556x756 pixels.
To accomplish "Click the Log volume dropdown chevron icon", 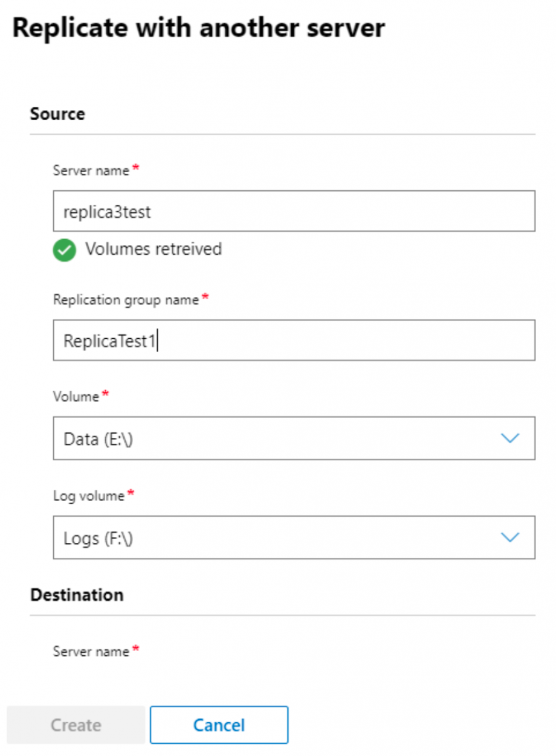I will pos(511,537).
